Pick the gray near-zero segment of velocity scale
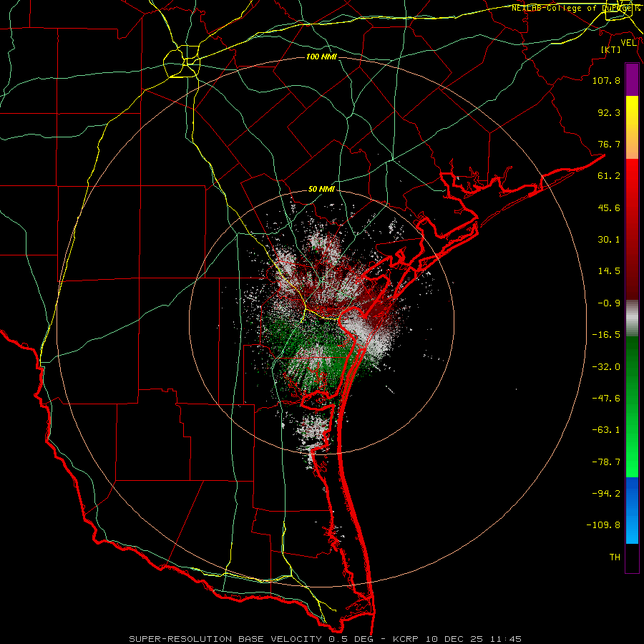The image size is (644, 644). point(632,318)
